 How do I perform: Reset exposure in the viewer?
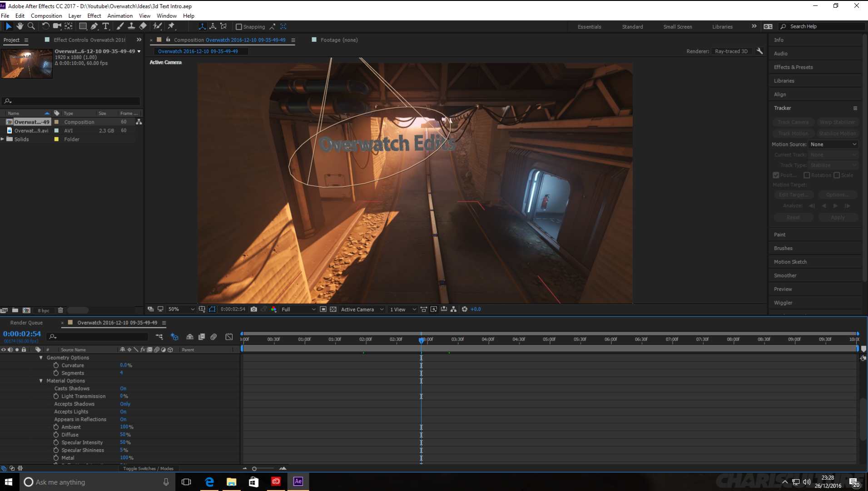[x=464, y=309]
